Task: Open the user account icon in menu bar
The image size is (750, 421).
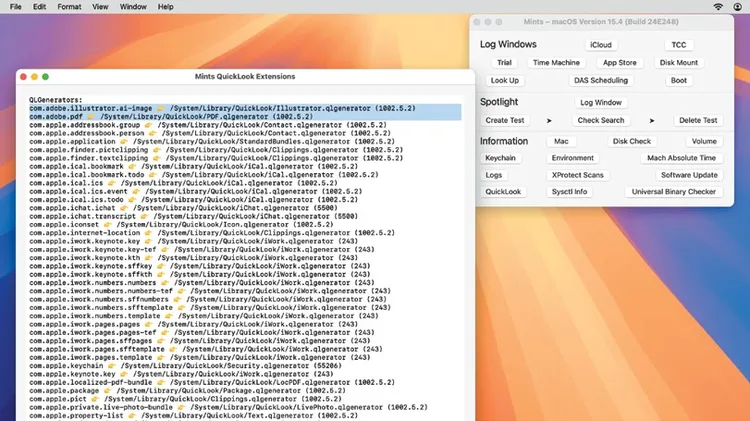Action: click(738, 7)
